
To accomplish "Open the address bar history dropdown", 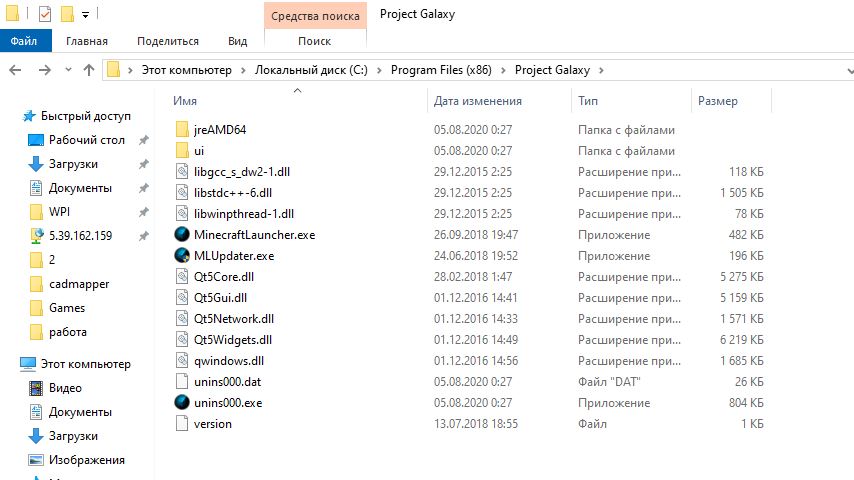I will pyautogui.click(x=850, y=70).
